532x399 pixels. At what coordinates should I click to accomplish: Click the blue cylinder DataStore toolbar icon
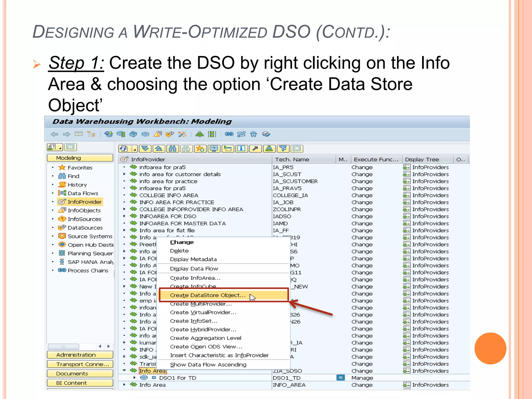pos(145,134)
